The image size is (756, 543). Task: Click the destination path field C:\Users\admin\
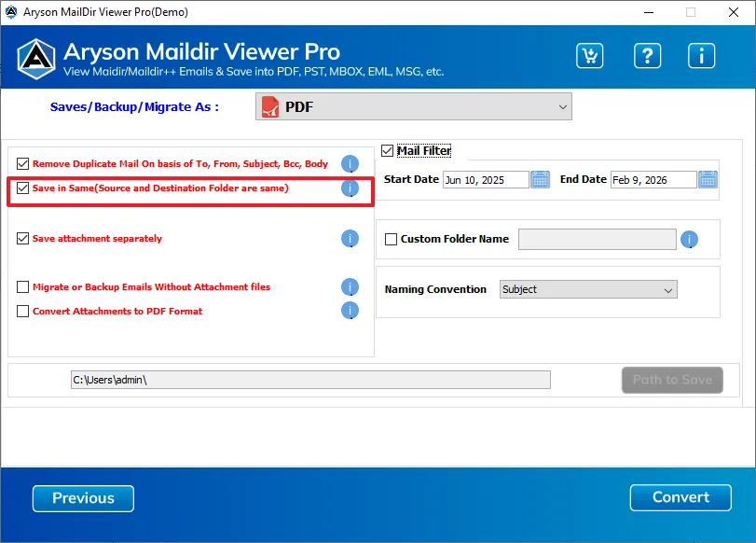click(x=310, y=380)
